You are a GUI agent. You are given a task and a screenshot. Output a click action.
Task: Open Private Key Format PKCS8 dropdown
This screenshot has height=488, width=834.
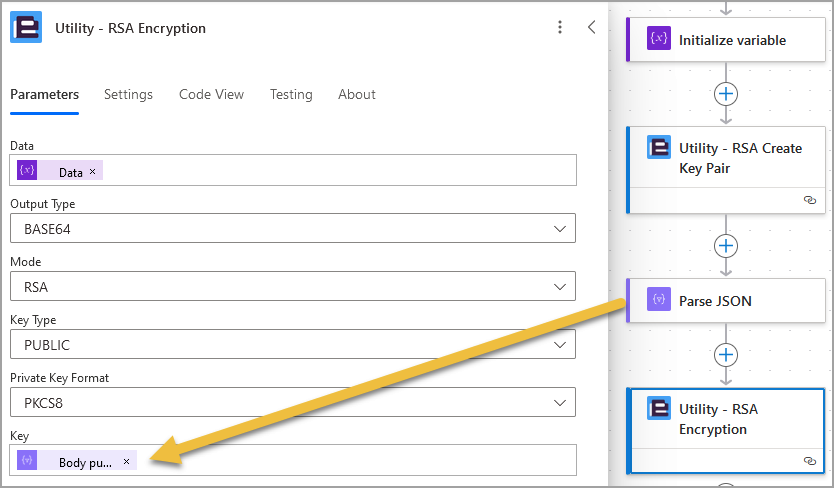pyautogui.click(x=293, y=402)
